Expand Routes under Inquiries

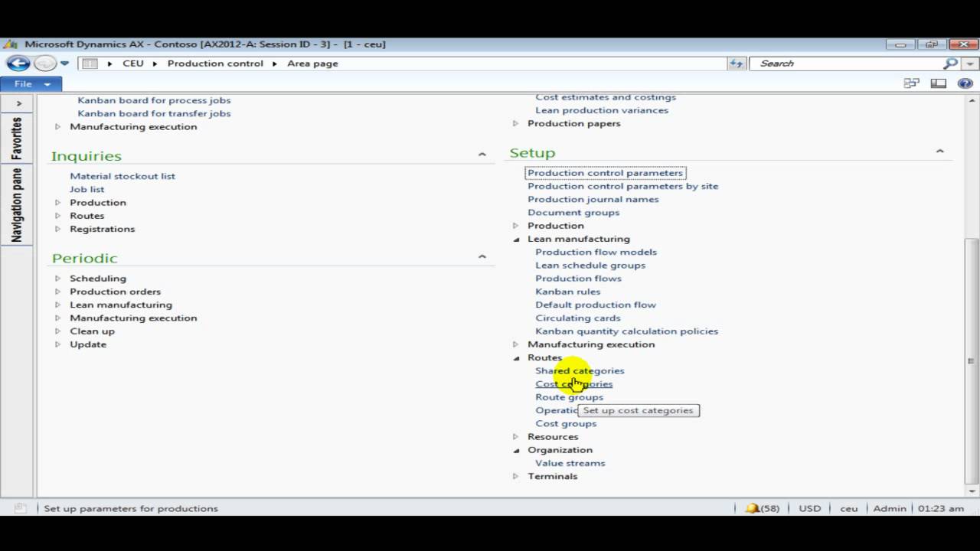point(57,216)
